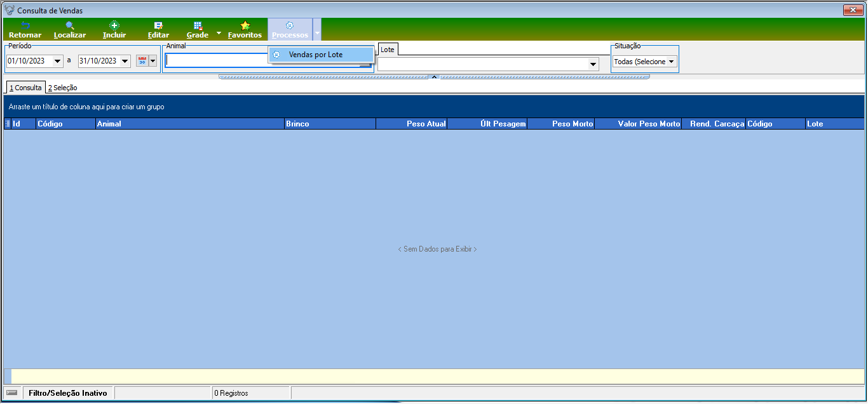The height and width of the screenshot is (404, 868).
Task: Open the Grade dropdown arrow
Action: 219,32
